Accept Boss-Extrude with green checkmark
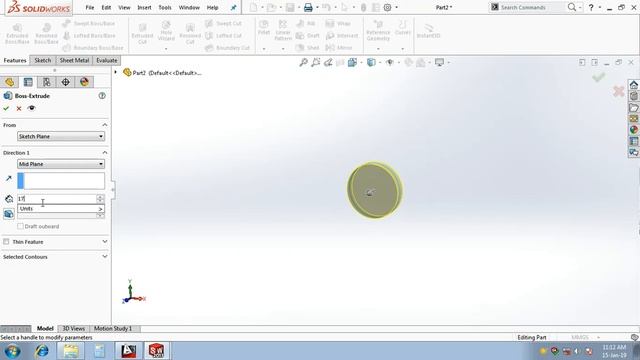The image size is (640, 360). (6, 108)
